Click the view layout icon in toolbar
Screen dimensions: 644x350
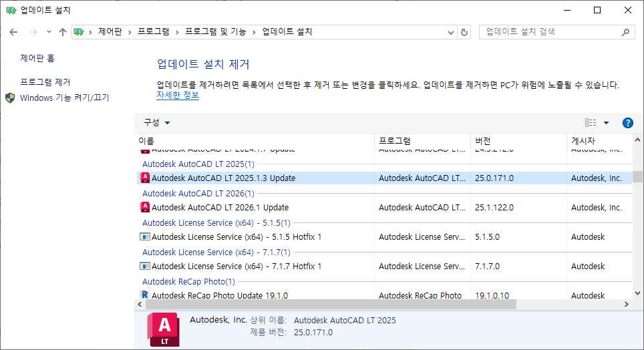[591, 123]
